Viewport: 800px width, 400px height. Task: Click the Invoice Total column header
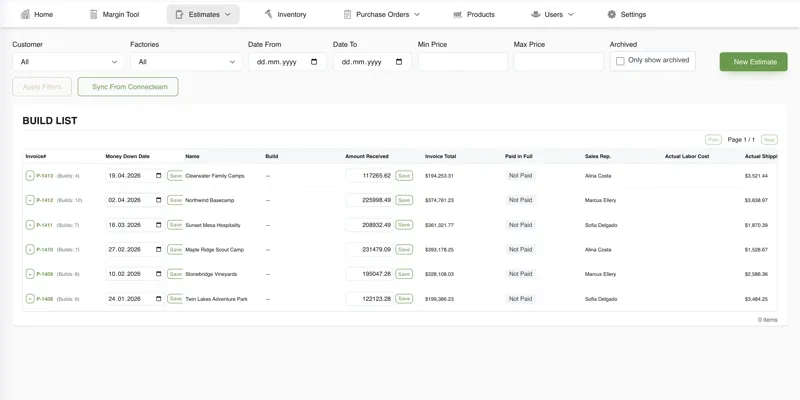click(x=441, y=156)
